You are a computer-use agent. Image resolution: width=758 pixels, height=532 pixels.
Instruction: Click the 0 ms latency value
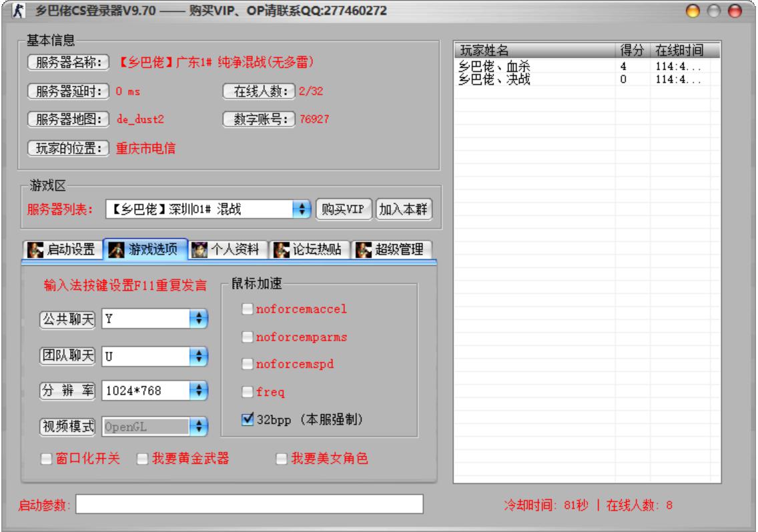[x=128, y=91]
